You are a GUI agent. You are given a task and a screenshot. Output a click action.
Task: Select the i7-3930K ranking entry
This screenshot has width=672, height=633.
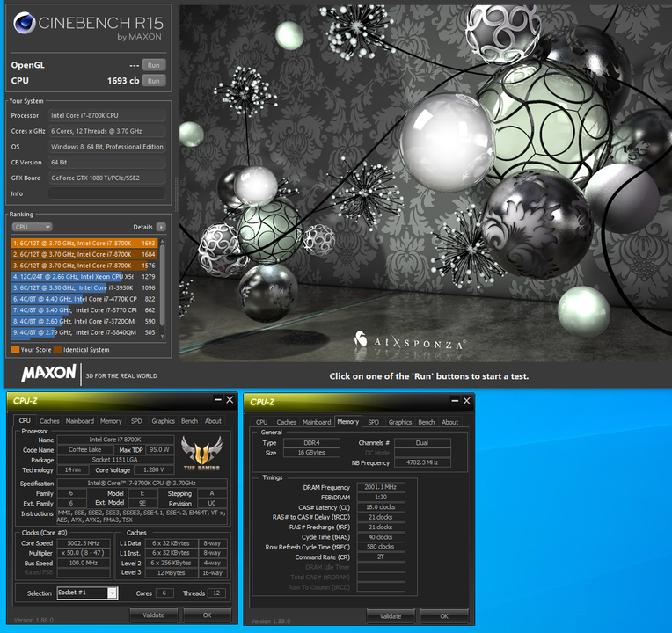84,287
